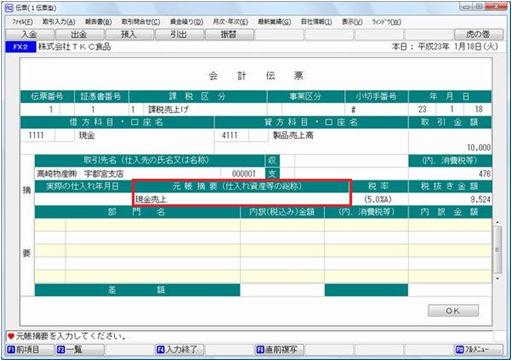Viewport: 512px width, 361px height.
Task: Click the 会計伝票 heading
Action: click(256, 76)
